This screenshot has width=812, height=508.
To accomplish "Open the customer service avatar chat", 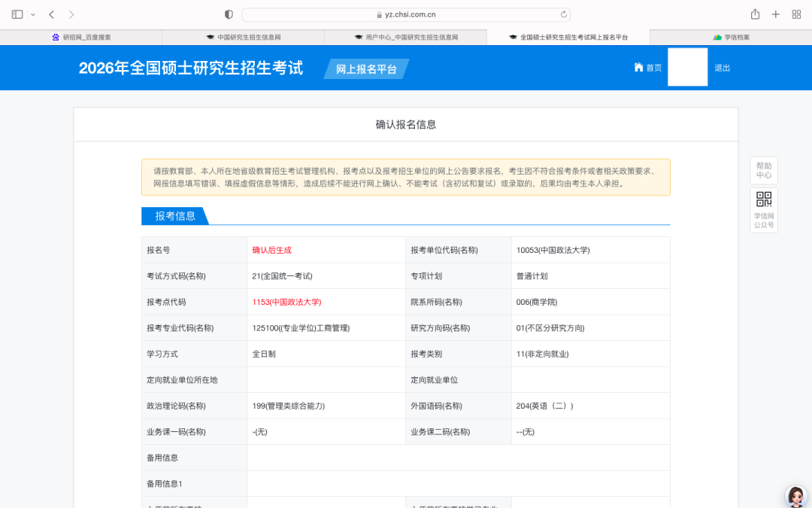I will pyautogui.click(x=795, y=495).
